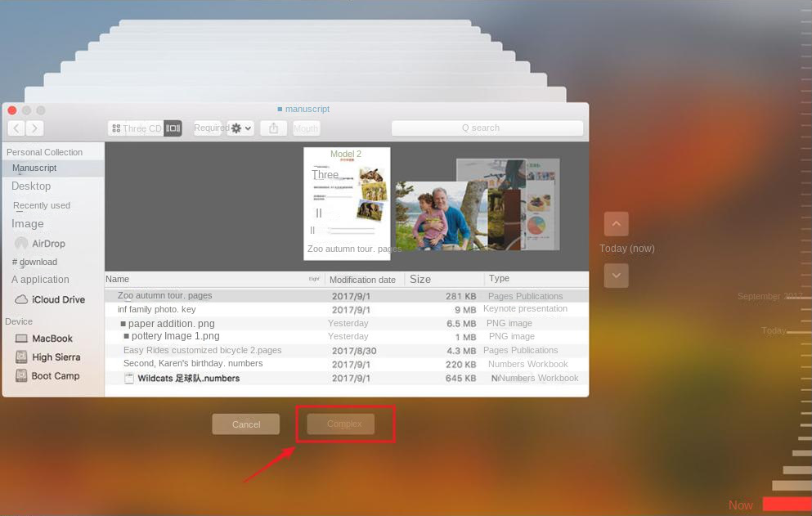
Task: Click the share icon in the toolbar
Action: pyautogui.click(x=273, y=128)
